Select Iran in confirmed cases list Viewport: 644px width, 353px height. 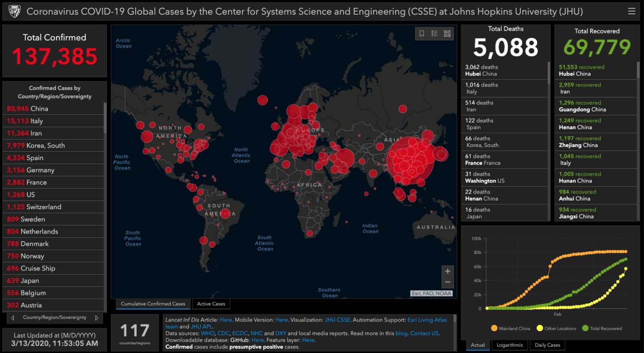coord(53,133)
